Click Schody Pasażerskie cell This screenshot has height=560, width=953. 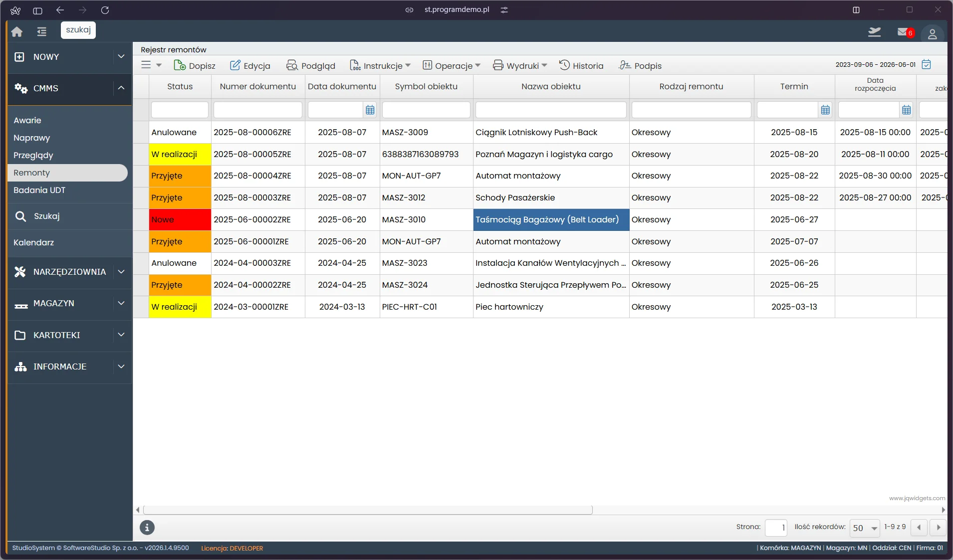point(551,197)
